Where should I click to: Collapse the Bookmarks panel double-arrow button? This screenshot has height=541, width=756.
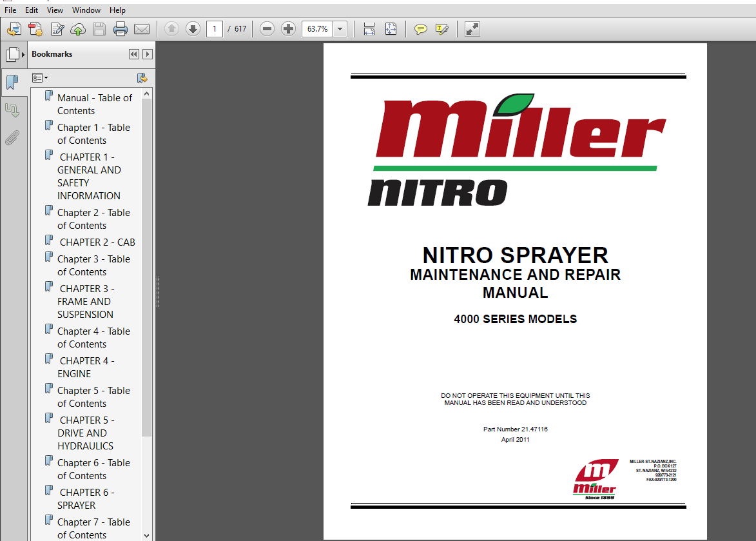coord(134,54)
